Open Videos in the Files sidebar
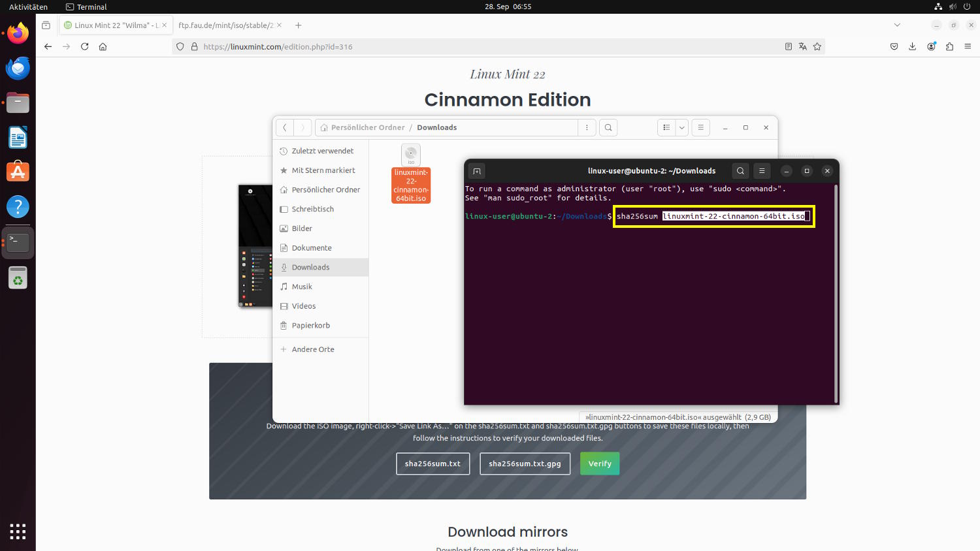 coord(321,306)
